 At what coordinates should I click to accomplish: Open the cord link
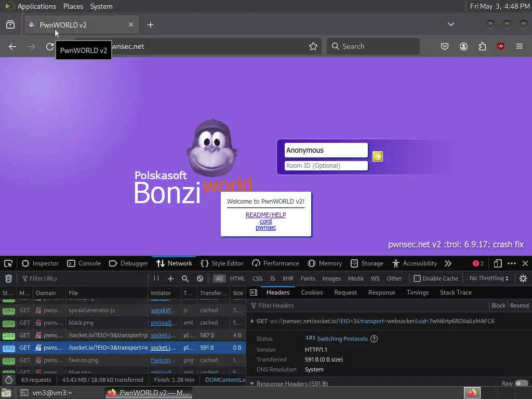[x=265, y=221]
